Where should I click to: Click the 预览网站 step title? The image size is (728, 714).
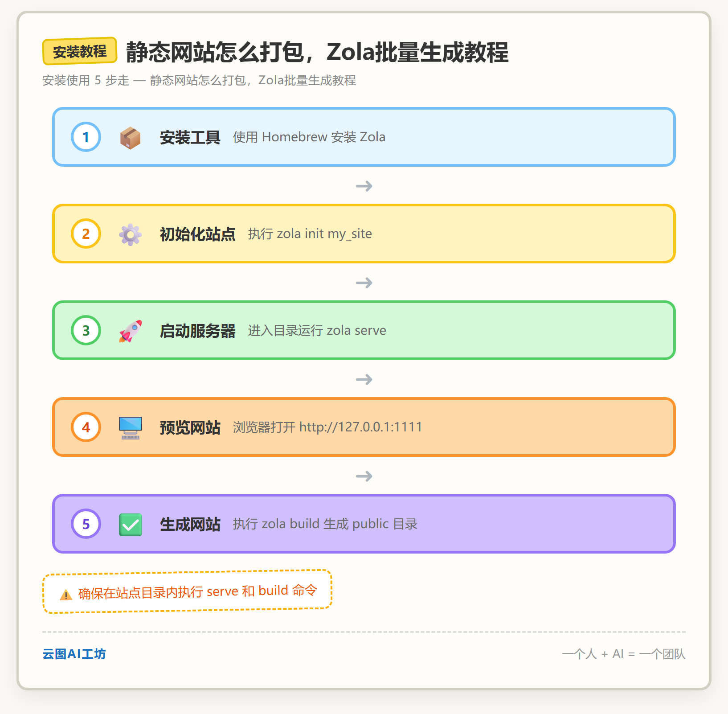pyautogui.click(x=190, y=427)
